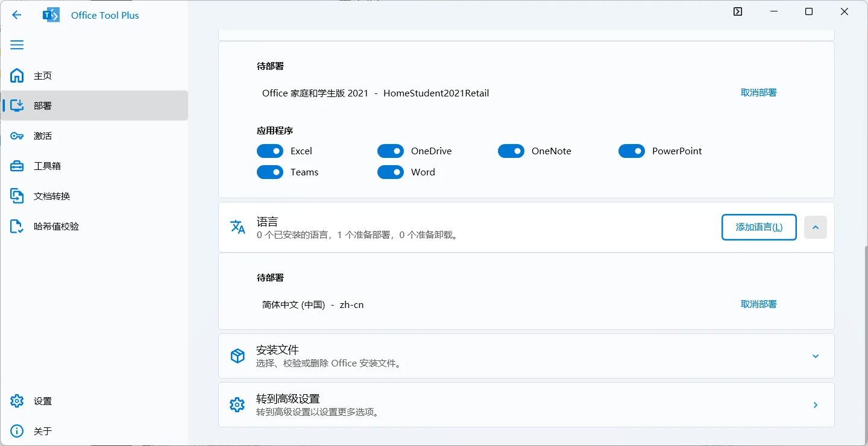Open Settings via the gear icon
The image size is (868, 446).
tap(17, 401)
